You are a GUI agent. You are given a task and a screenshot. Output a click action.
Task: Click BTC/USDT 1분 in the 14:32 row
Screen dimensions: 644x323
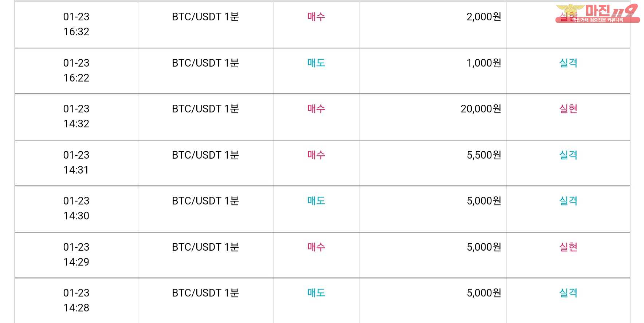click(205, 109)
